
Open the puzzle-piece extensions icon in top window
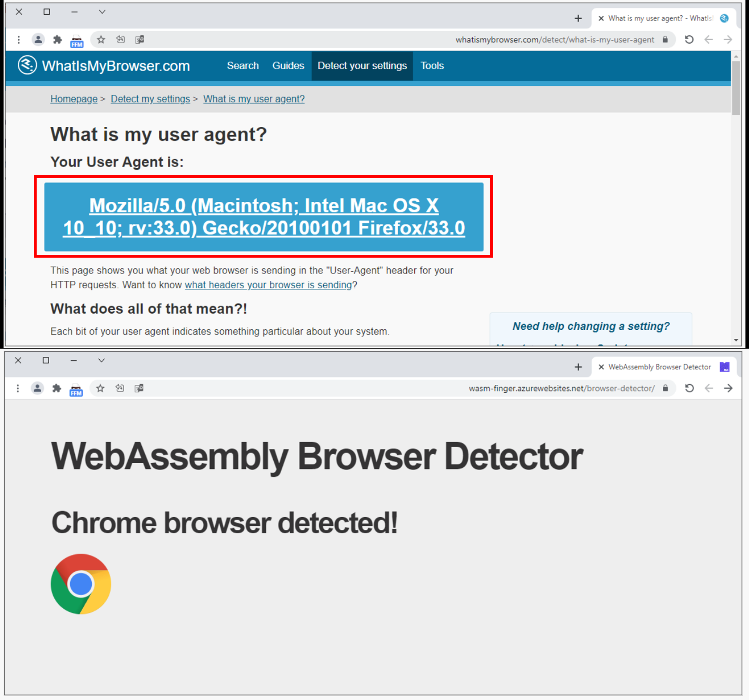pyautogui.click(x=57, y=39)
